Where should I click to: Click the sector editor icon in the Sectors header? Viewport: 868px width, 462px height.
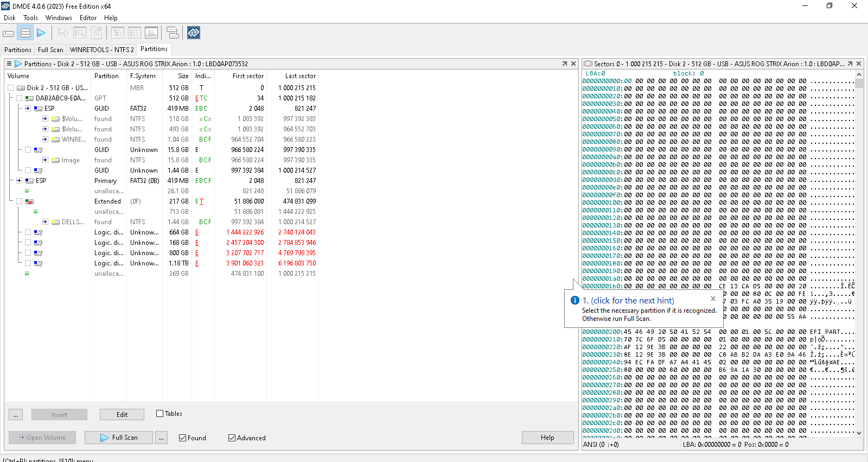coord(588,64)
